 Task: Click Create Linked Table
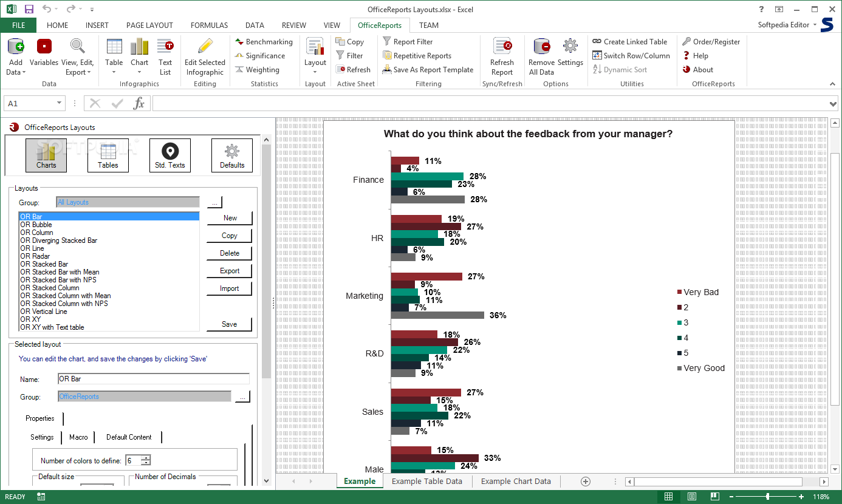[629, 42]
